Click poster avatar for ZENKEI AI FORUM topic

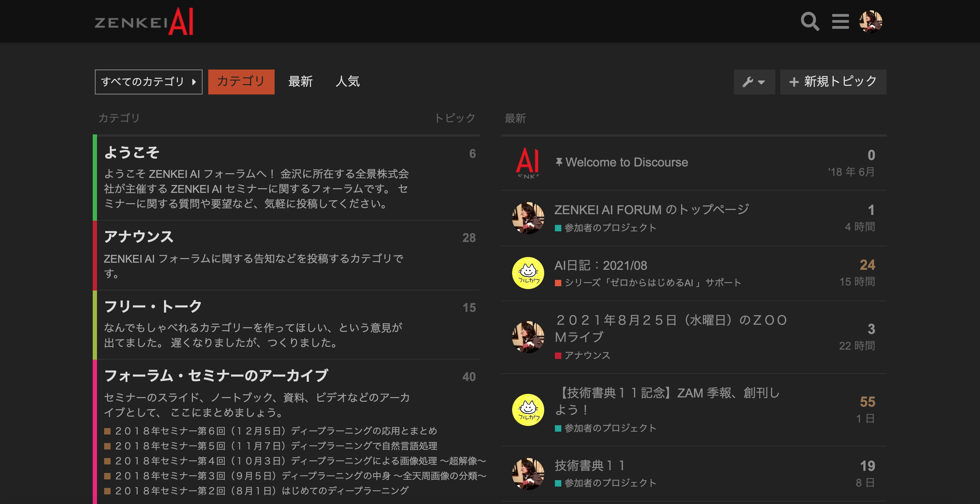pos(528,218)
